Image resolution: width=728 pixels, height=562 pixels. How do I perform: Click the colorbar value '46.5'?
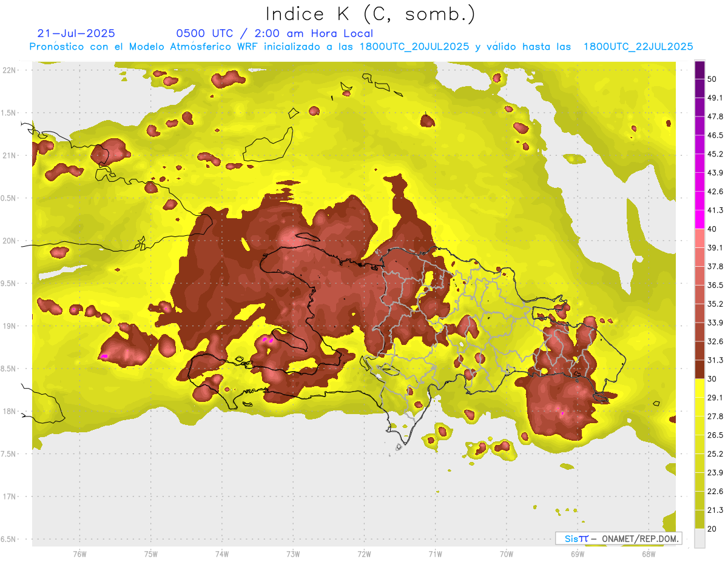pyautogui.click(x=715, y=135)
